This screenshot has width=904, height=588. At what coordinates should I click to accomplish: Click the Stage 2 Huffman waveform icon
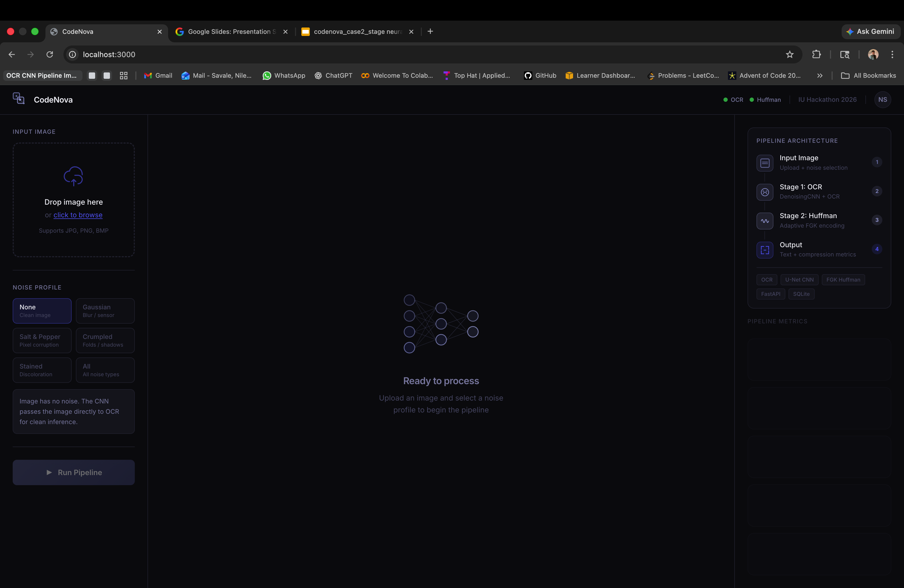[x=765, y=221]
